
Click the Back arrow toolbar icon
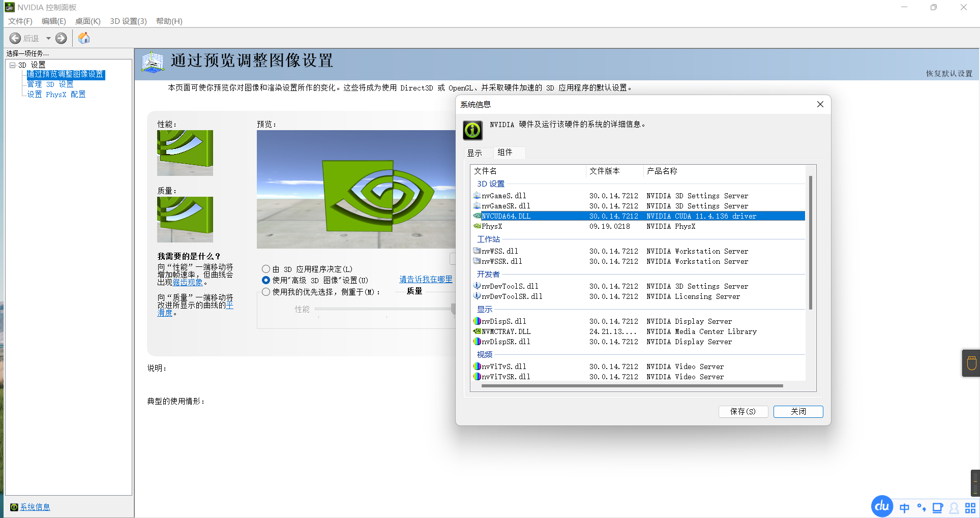15,38
